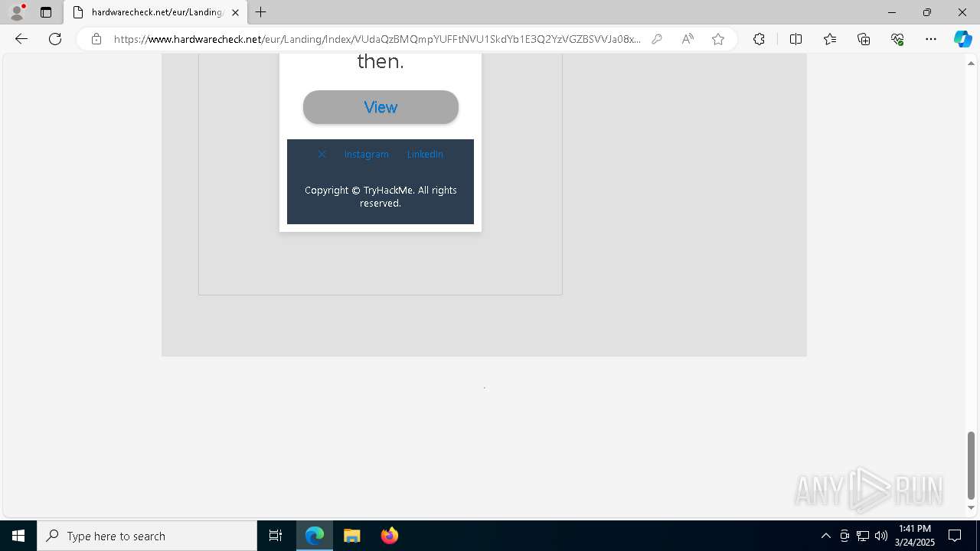
Task: Go back to previous page
Action: pos(21,39)
